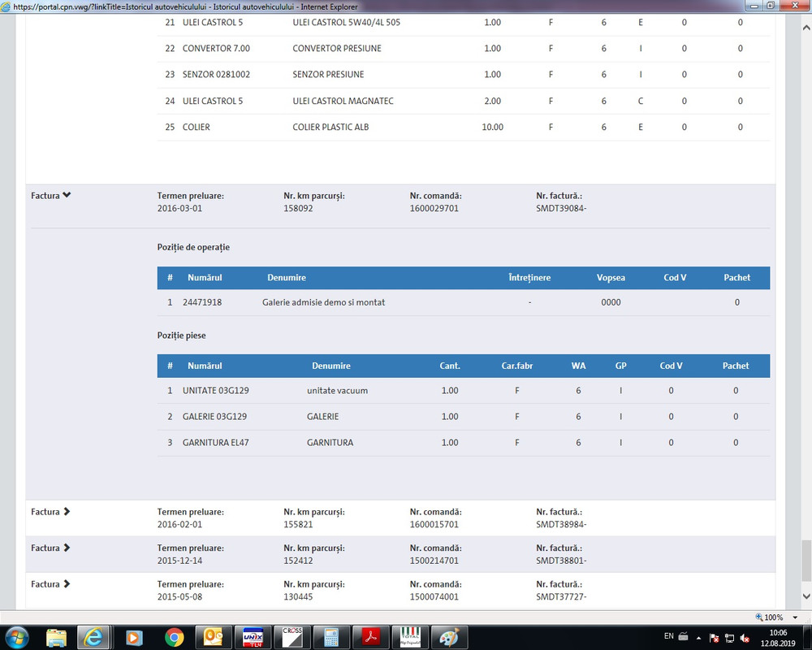Open the CROSS application in taskbar
Viewport: 812px width, 650px height.
(x=292, y=637)
